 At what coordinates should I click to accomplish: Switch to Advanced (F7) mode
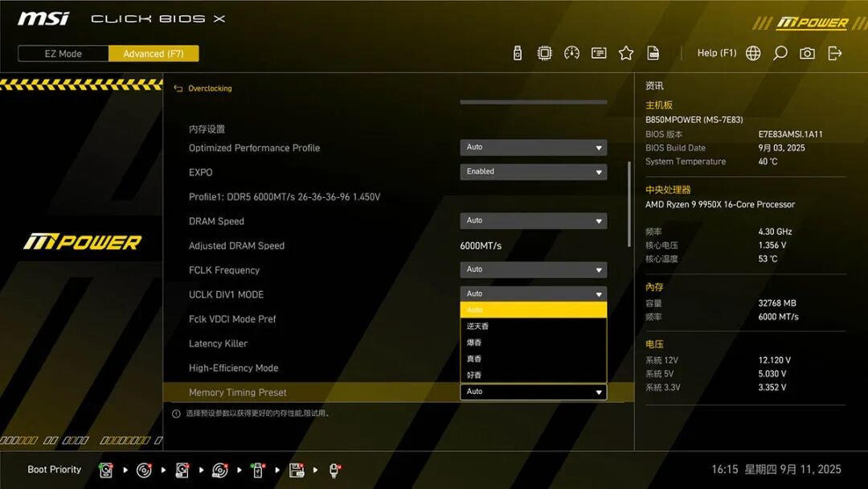[x=154, y=54]
